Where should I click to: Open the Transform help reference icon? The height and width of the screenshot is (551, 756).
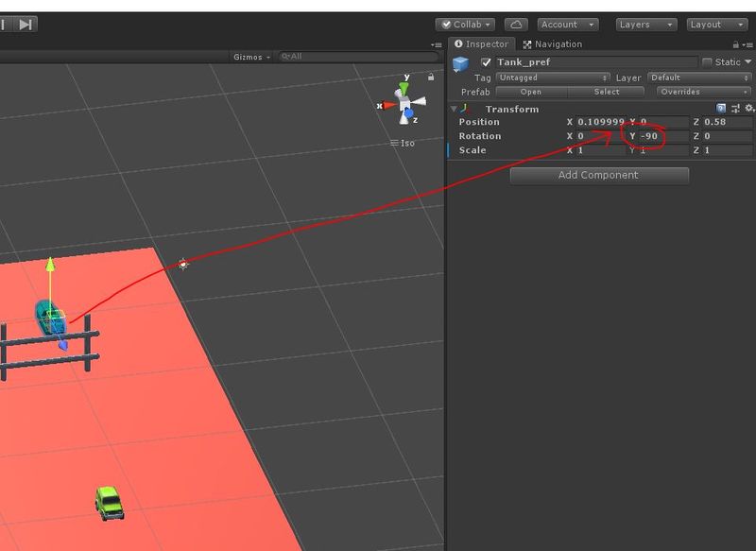[721, 109]
